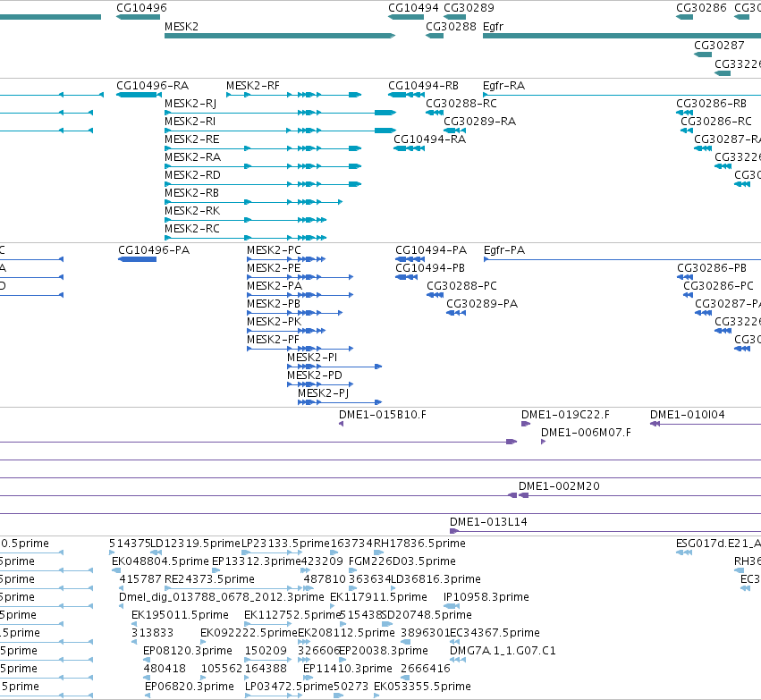The height and width of the screenshot is (700, 761).
Task: Click the DME1-002M20 clone label
Action: pyautogui.click(x=559, y=486)
